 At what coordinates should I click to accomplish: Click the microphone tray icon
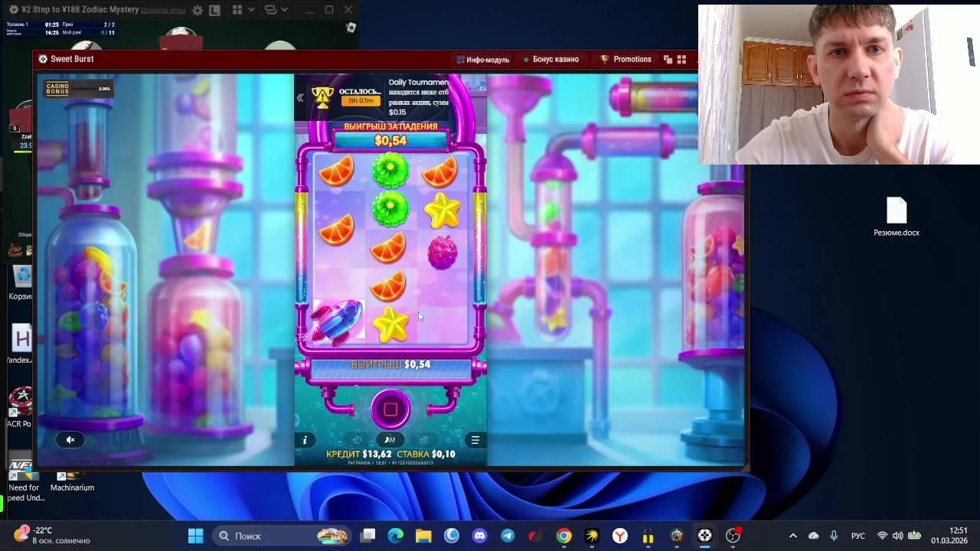pyautogui.click(x=834, y=536)
